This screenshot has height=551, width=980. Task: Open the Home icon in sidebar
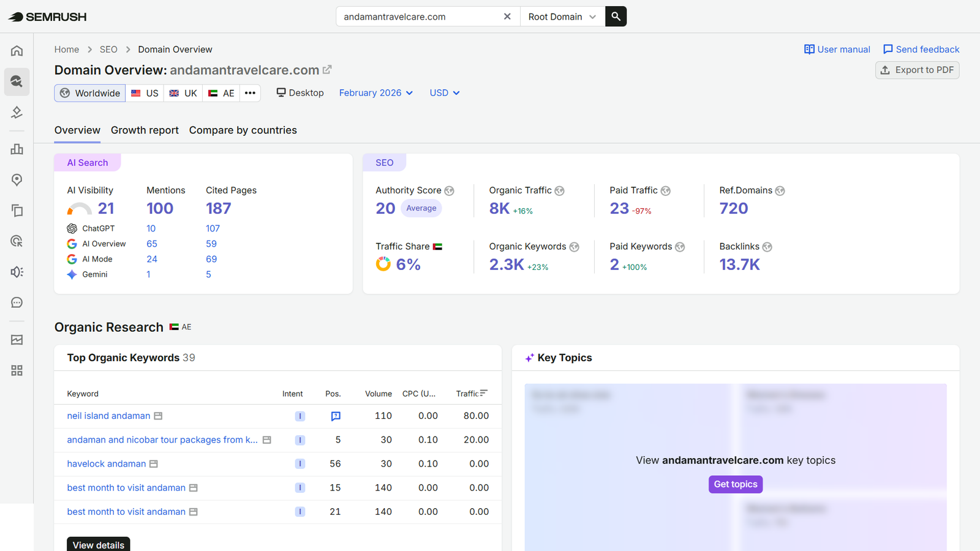tap(17, 51)
